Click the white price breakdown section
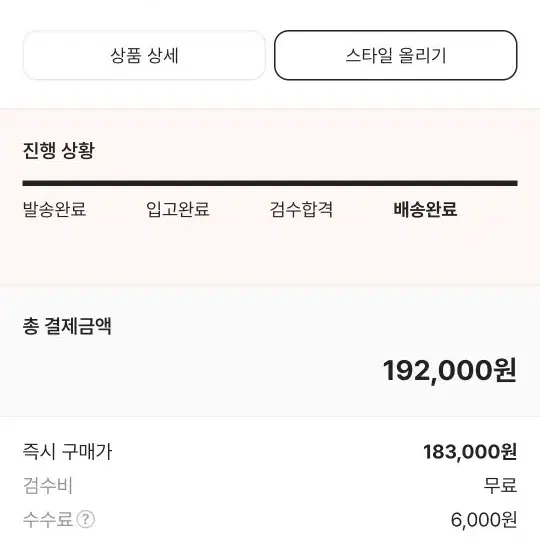 [x=270, y=479]
